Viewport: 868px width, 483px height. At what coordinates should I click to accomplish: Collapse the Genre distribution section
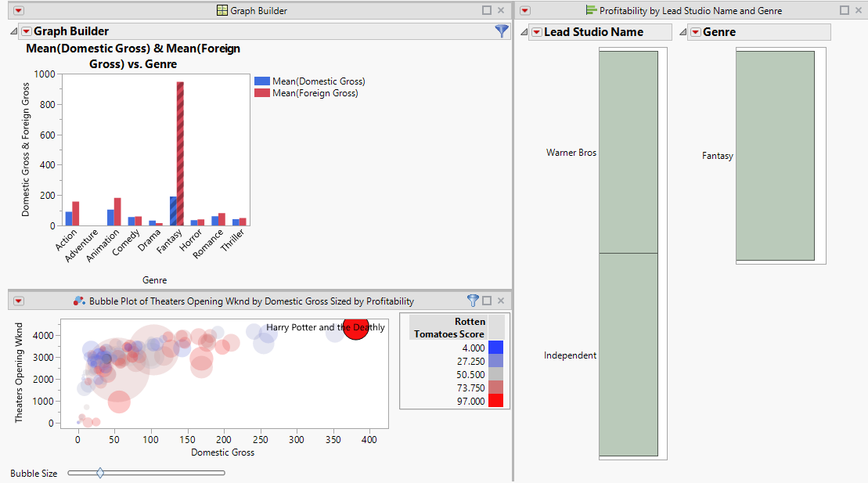683,32
